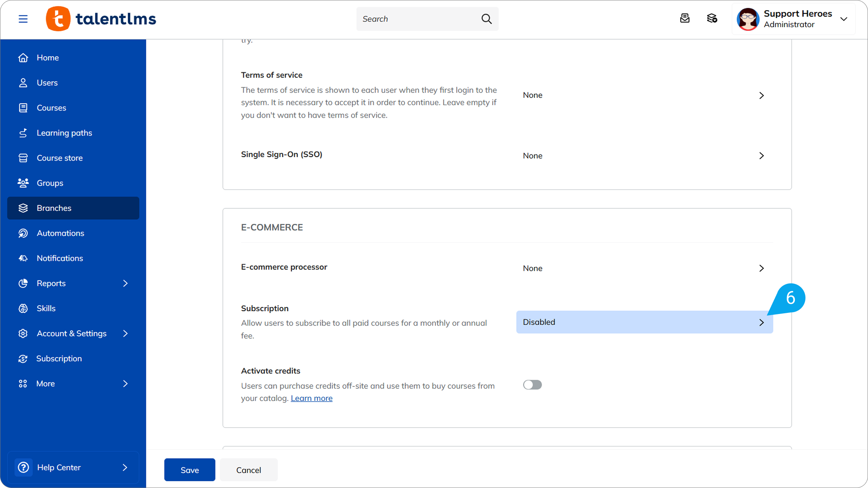The height and width of the screenshot is (488, 868).
Task: Expand the Reports submenu chevron
Action: coord(126,283)
